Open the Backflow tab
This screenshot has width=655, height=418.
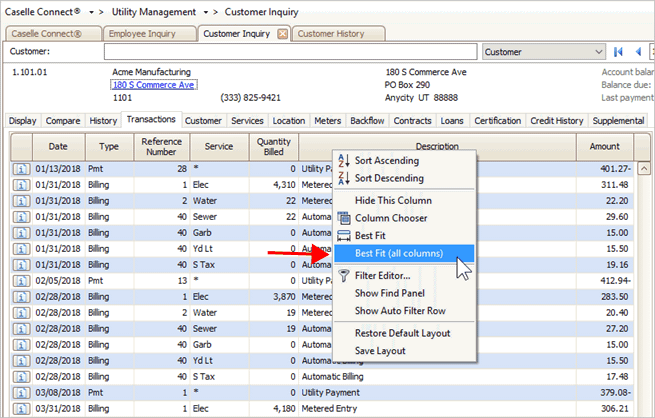click(367, 121)
